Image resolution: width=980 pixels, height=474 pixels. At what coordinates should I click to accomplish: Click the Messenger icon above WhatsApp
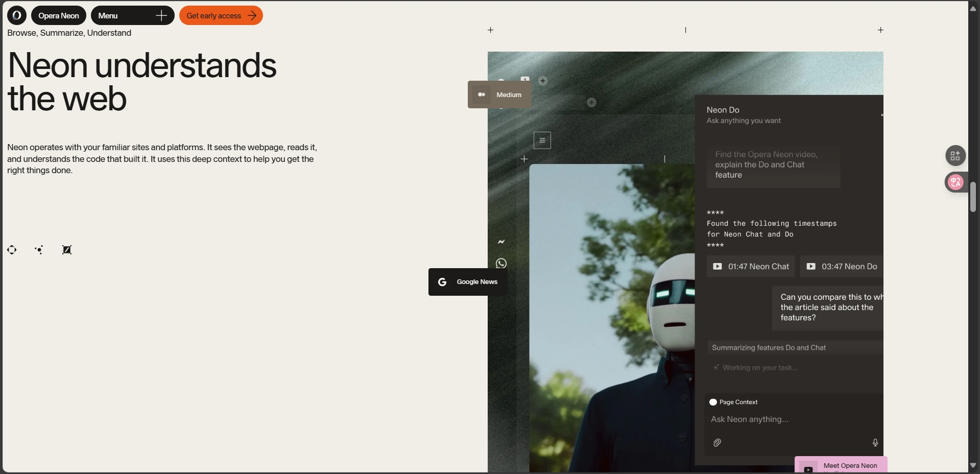(501, 242)
